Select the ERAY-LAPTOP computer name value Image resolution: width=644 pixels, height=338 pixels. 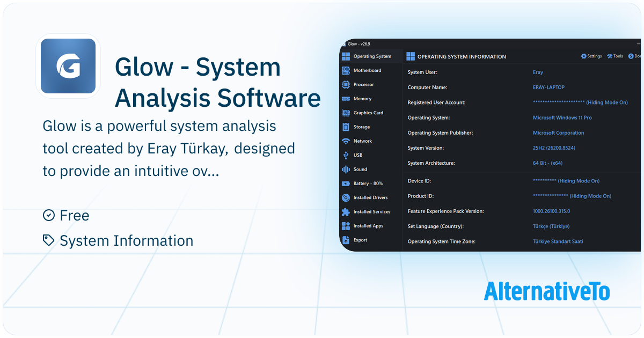(x=548, y=87)
